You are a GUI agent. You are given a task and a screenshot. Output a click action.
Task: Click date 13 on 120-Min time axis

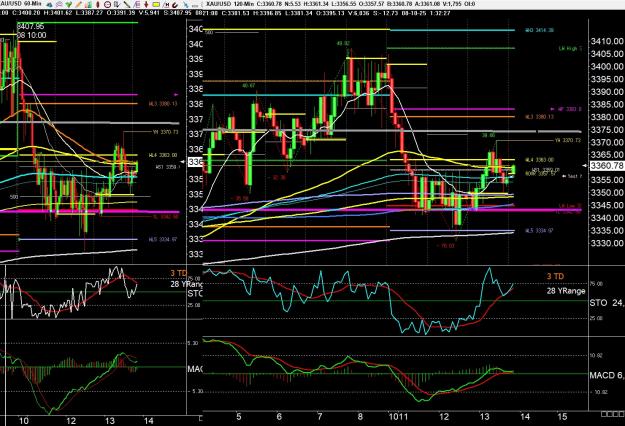click(484, 417)
